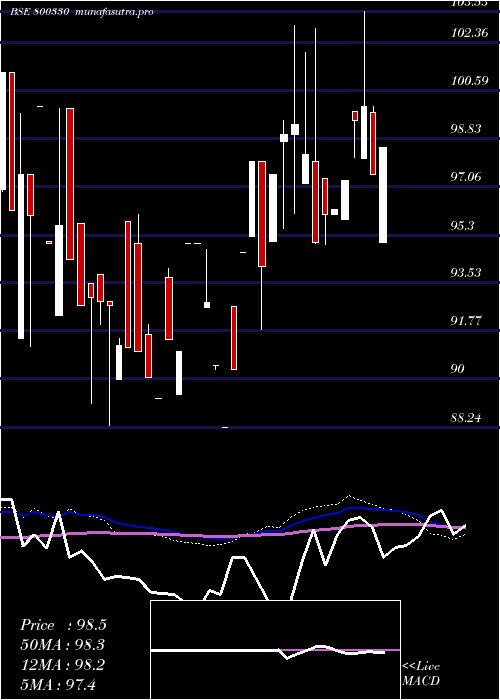Select the 100.59 price axis label
This screenshot has width=500, height=700.
coord(469,81)
